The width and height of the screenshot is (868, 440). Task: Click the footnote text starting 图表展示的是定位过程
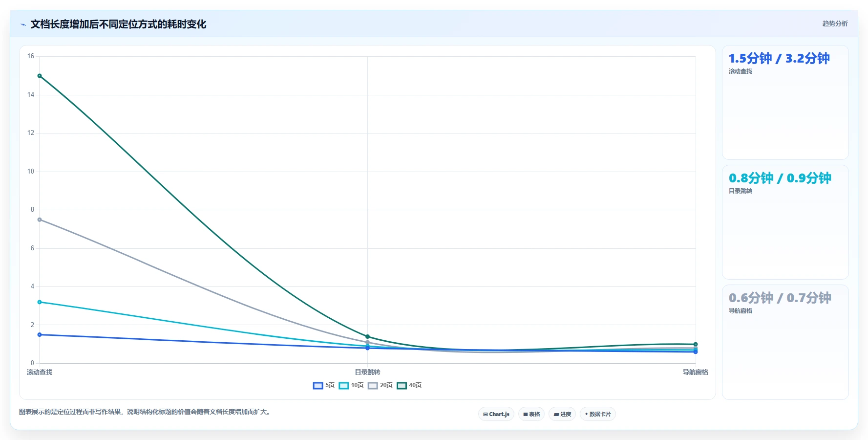pyautogui.click(x=145, y=412)
